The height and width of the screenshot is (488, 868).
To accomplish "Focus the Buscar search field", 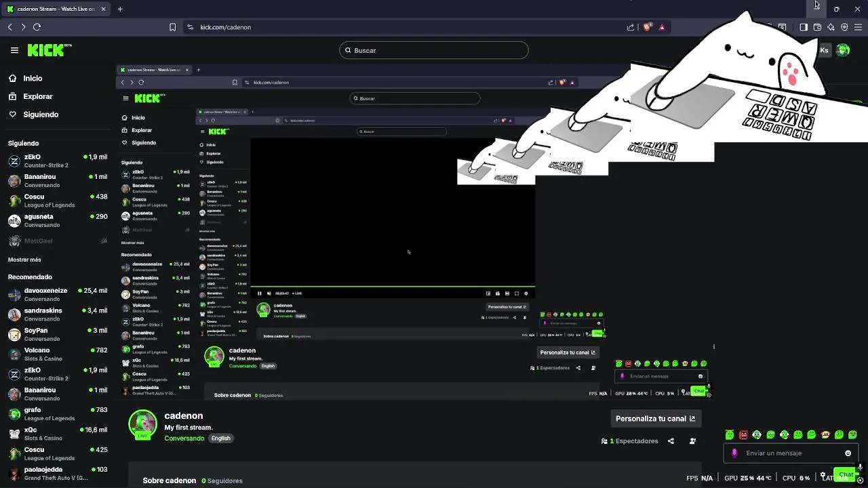I will (434, 50).
